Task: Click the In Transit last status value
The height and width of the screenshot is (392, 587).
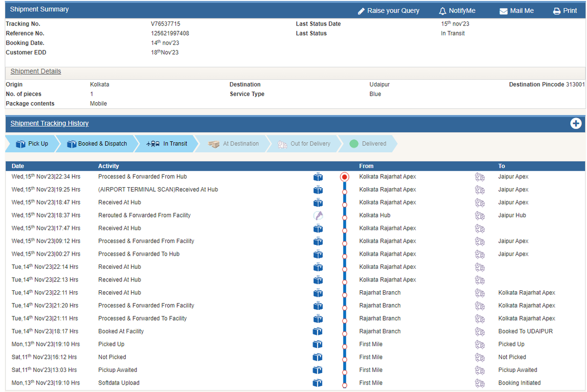Action: point(453,33)
